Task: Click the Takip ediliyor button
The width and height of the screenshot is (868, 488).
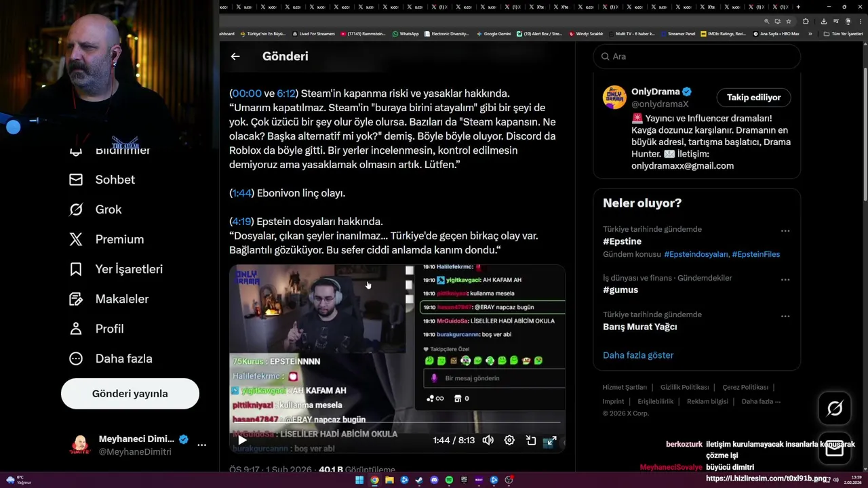Action: [754, 98]
